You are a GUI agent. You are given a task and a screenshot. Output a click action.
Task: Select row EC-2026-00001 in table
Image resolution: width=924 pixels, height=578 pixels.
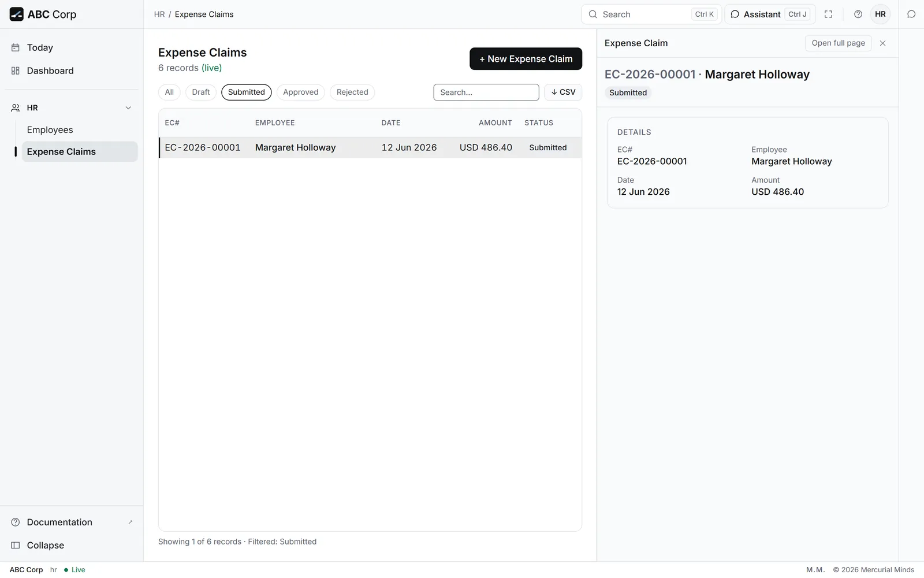[370, 147]
